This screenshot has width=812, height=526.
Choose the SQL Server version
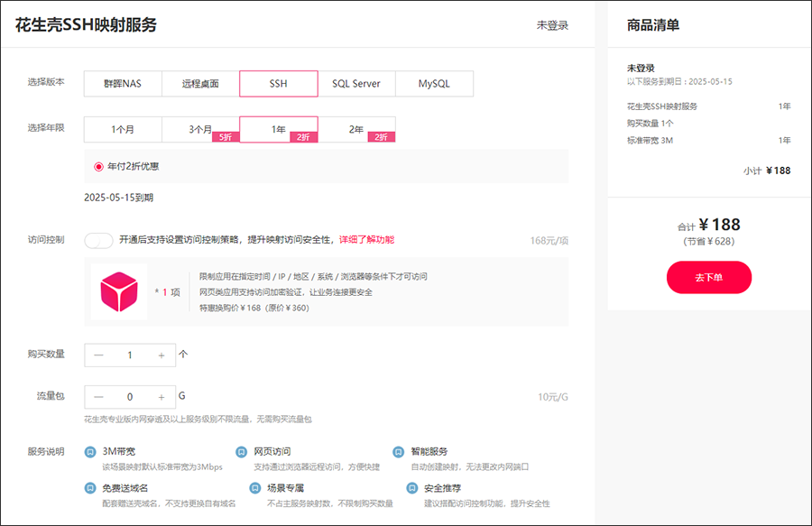tap(356, 83)
